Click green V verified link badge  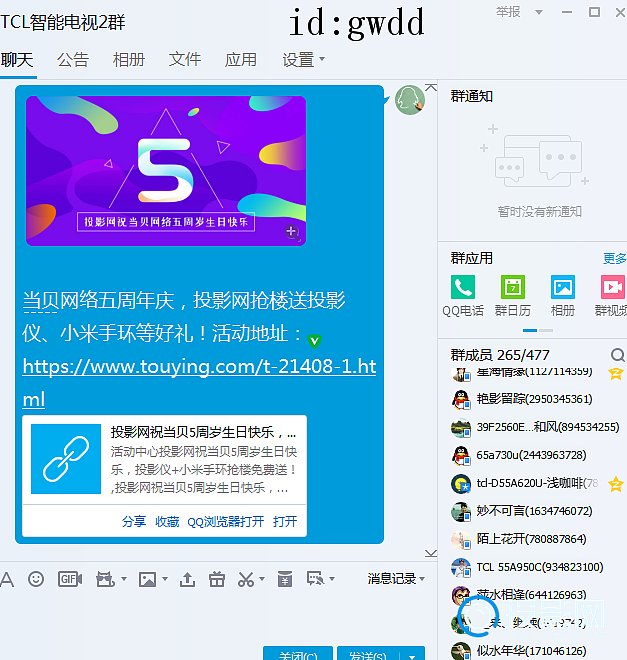tap(314, 340)
